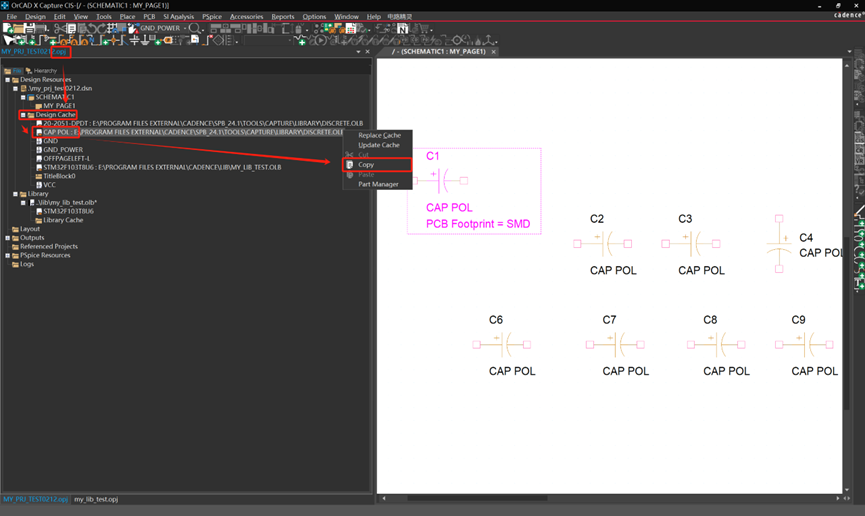Click the magnifier zoom toolbar icon
Viewport: 865px width, 516px height.
pos(194,28)
